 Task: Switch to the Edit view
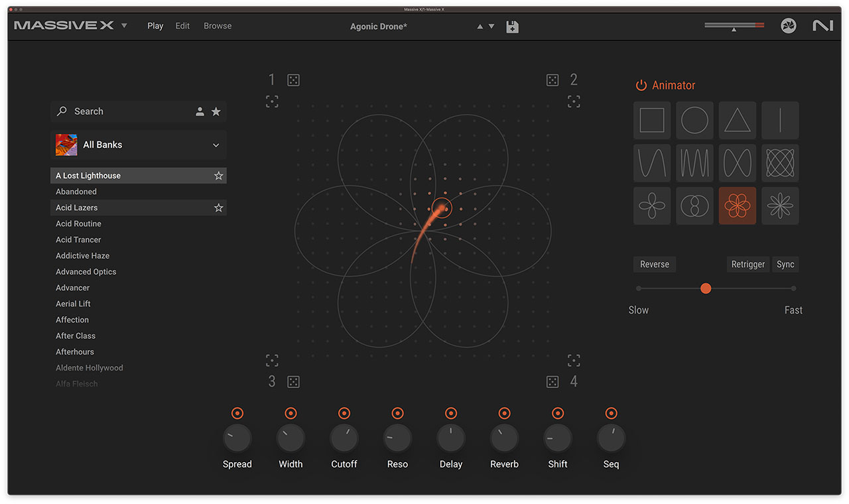click(182, 25)
